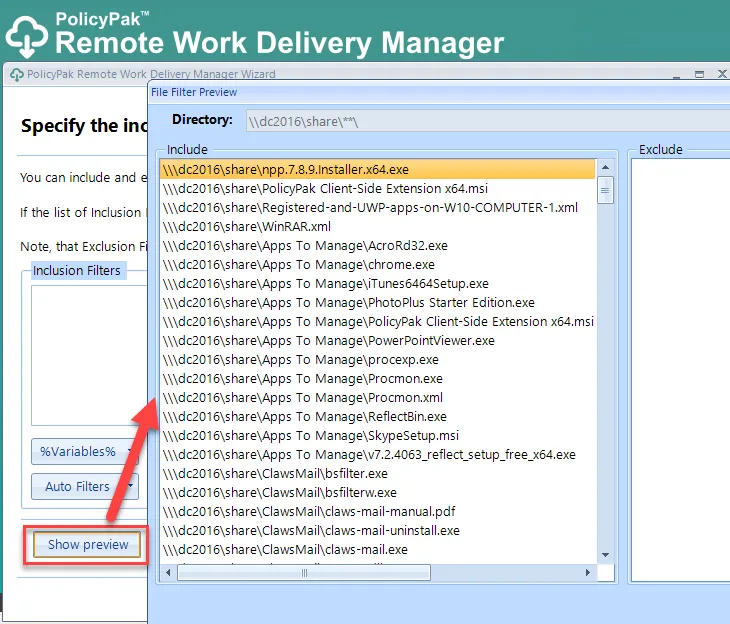Image resolution: width=730 pixels, height=624 pixels.
Task: Click the horizontal scroll-left arrow
Action: [169, 573]
